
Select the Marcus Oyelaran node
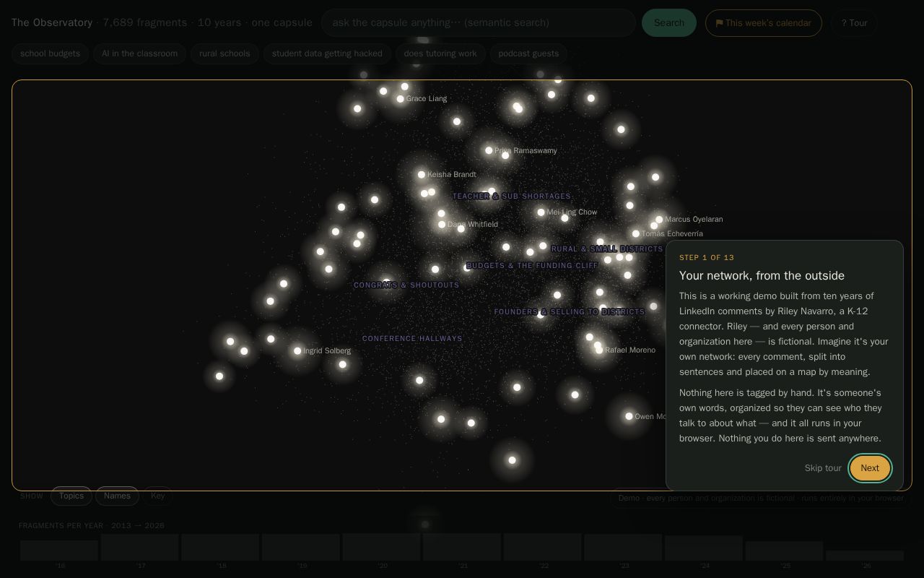(659, 220)
